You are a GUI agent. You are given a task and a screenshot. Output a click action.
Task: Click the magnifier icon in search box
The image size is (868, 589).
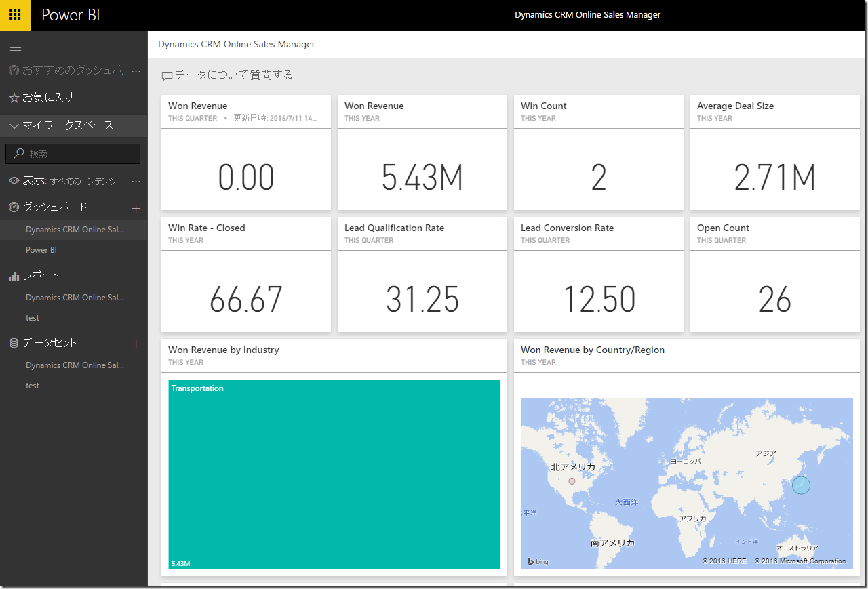pos(19,154)
